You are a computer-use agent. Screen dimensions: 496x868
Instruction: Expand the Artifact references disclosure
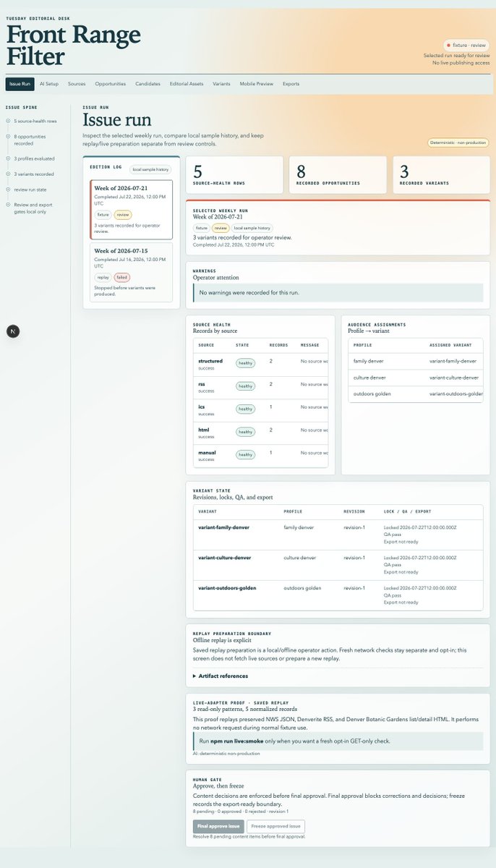pyautogui.click(x=221, y=676)
